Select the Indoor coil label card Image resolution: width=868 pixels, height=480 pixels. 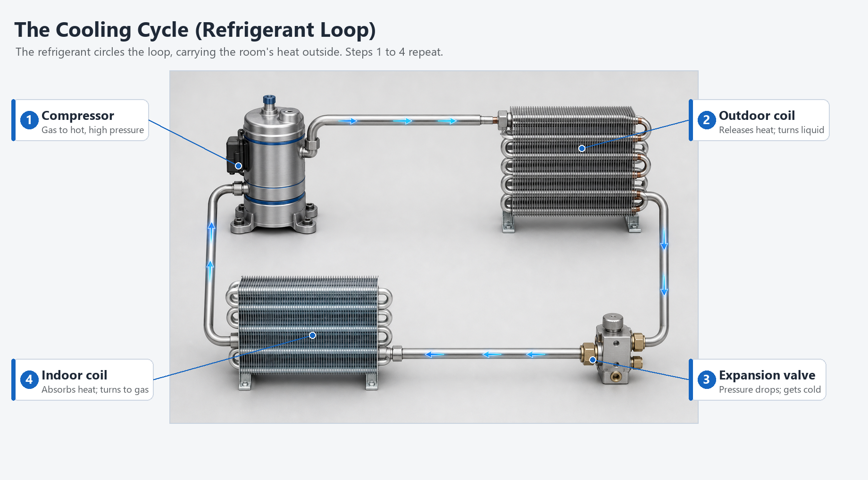coord(83,379)
